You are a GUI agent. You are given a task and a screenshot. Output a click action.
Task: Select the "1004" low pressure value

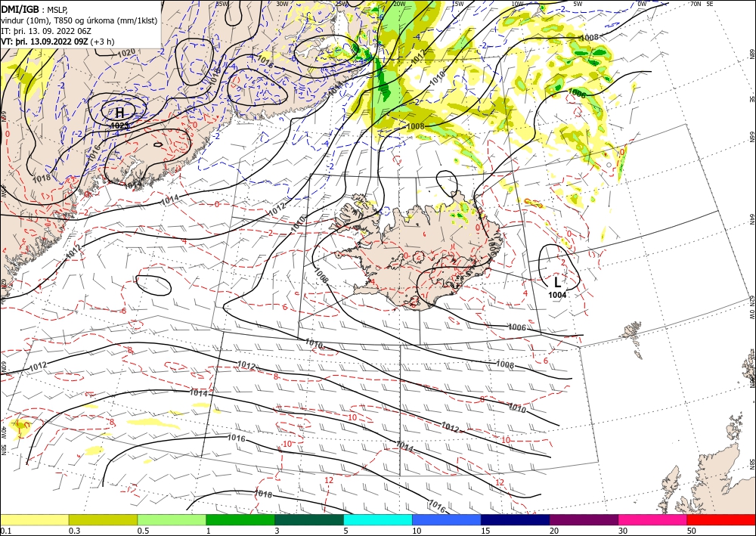coord(557,295)
